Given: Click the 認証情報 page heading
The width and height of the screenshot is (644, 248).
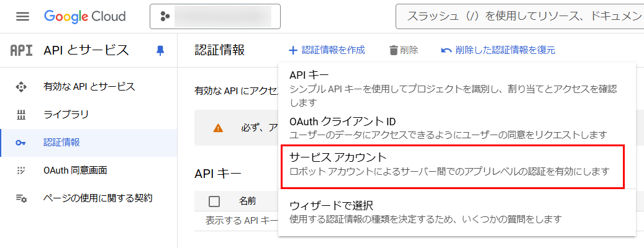Looking at the screenshot, I should tap(220, 50).
